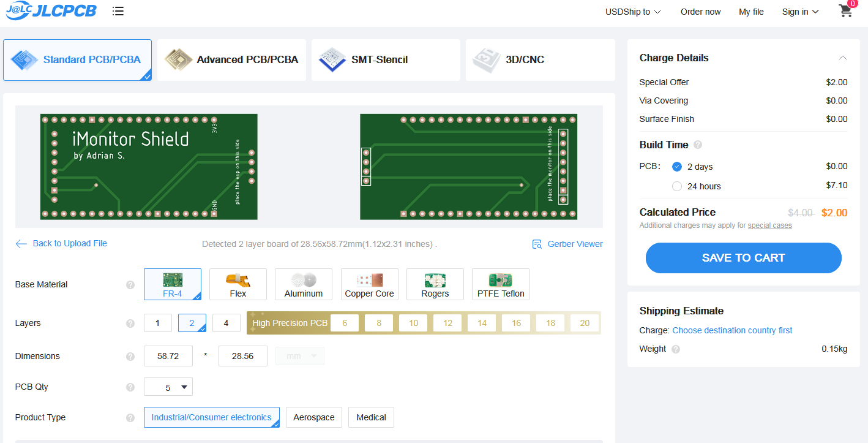The height and width of the screenshot is (443, 868).
Task: Click the help icon next to Weight
Action: click(676, 349)
